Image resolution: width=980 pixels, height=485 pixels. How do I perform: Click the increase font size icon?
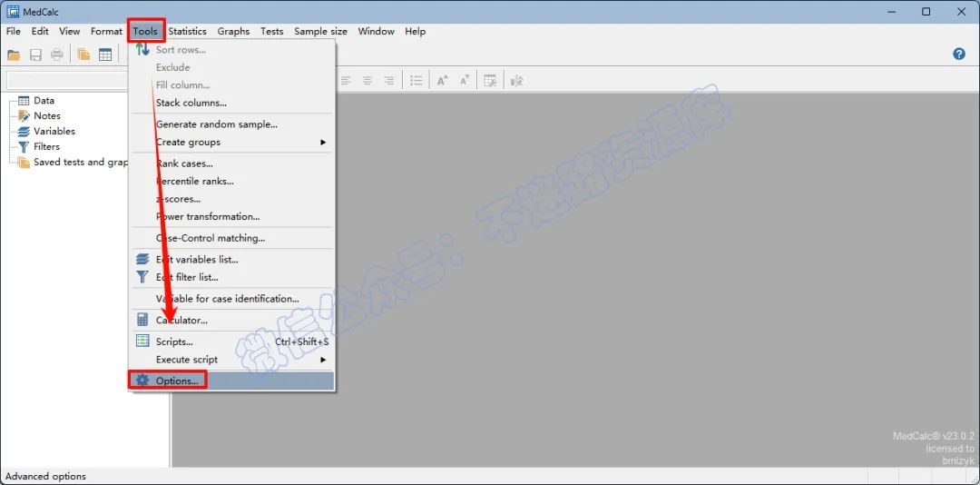click(443, 81)
